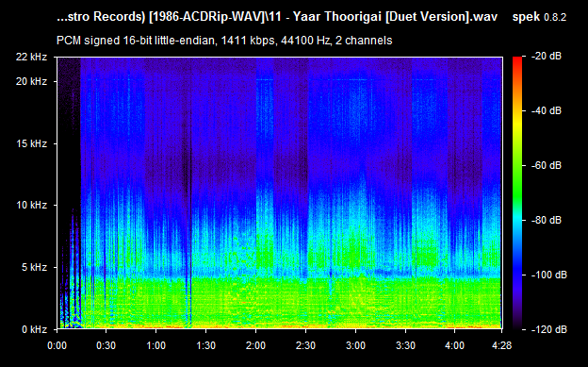This screenshot has width=588, height=367.
Task: Click the 22 kHz frequency label
Action: click(x=31, y=57)
